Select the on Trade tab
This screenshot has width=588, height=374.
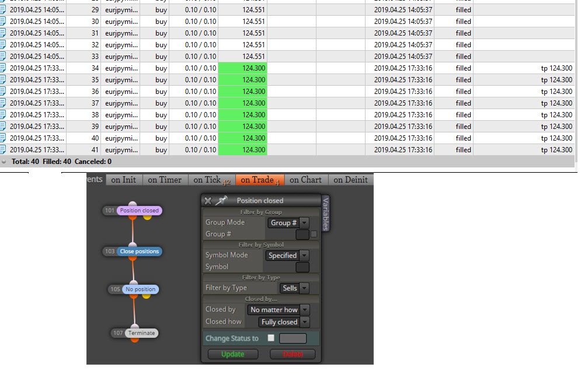coord(260,180)
